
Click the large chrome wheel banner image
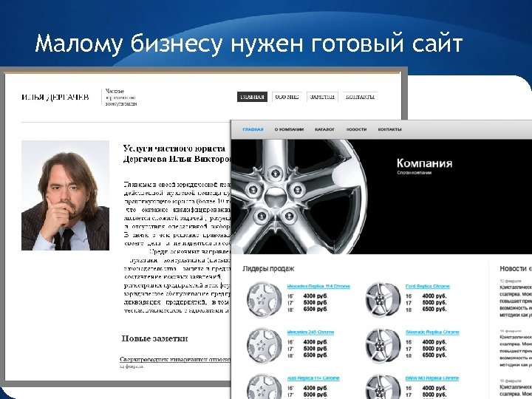pos(299,197)
